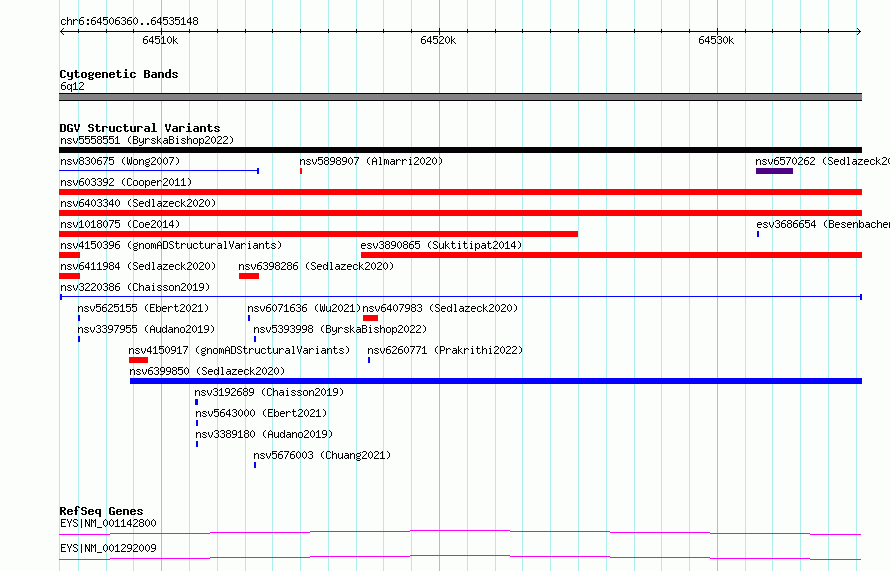This screenshot has height=571, width=890.
Task: Open nsv6071636 (Wu2021) variant label
Action: (x=304, y=308)
